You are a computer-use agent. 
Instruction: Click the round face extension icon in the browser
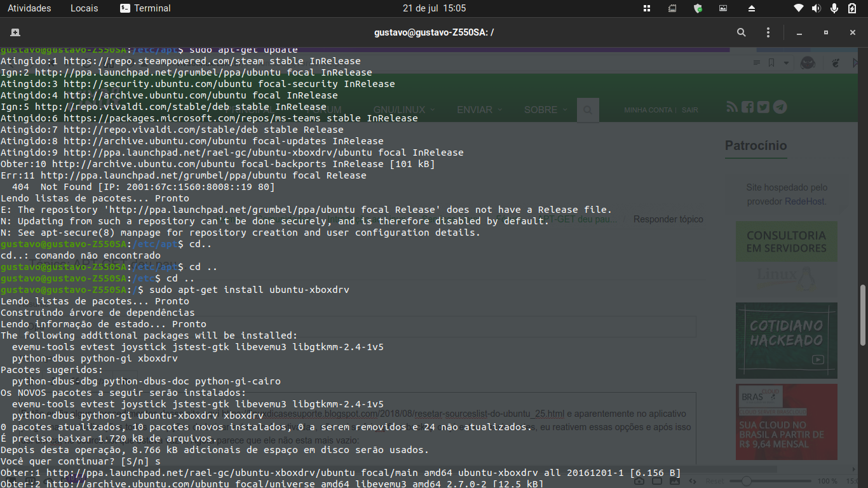click(808, 63)
